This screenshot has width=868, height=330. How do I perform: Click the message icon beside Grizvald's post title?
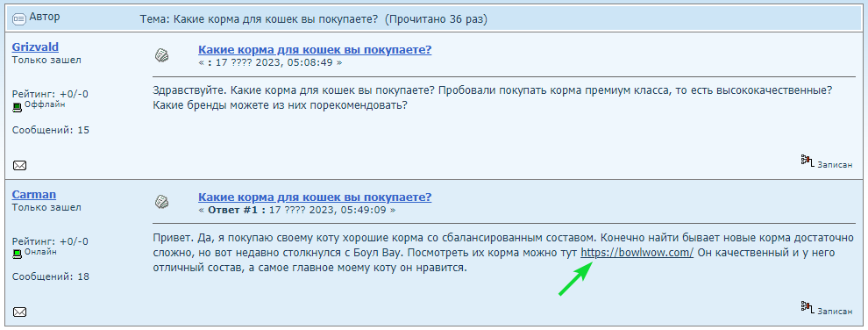click(161, 54)
